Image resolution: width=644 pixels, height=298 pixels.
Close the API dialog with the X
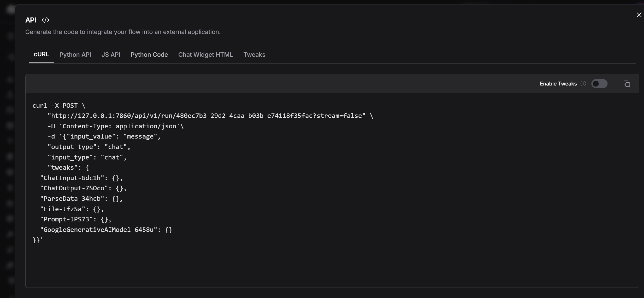639,15
